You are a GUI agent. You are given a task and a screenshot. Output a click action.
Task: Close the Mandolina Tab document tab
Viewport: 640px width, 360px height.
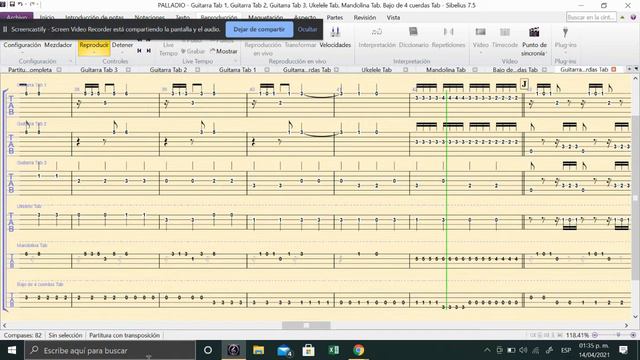(475, 70)
